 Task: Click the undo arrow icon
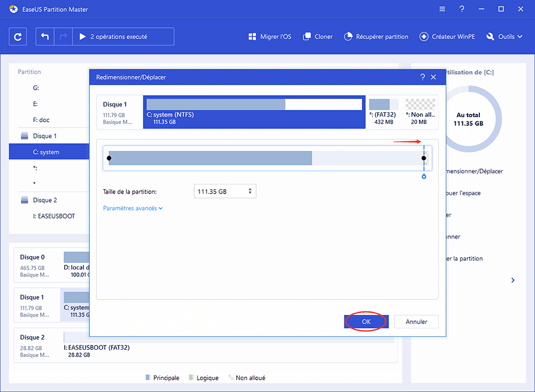point(45,37)
